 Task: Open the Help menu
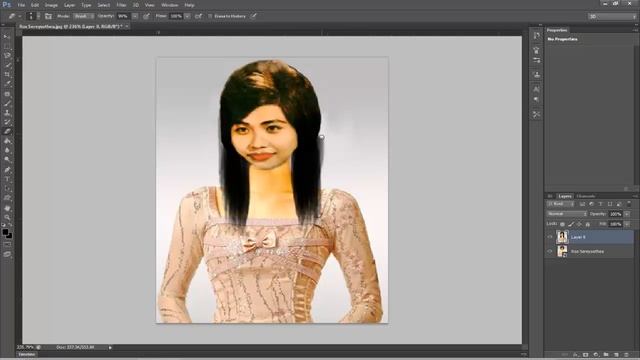coord(189,5)
